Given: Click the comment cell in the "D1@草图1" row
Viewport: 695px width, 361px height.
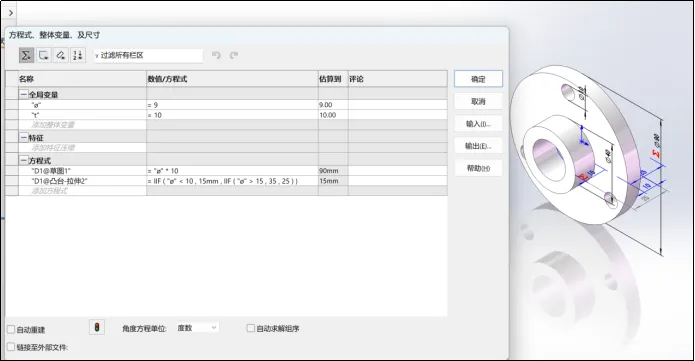Looking at the screenshot, I should 398,171.
